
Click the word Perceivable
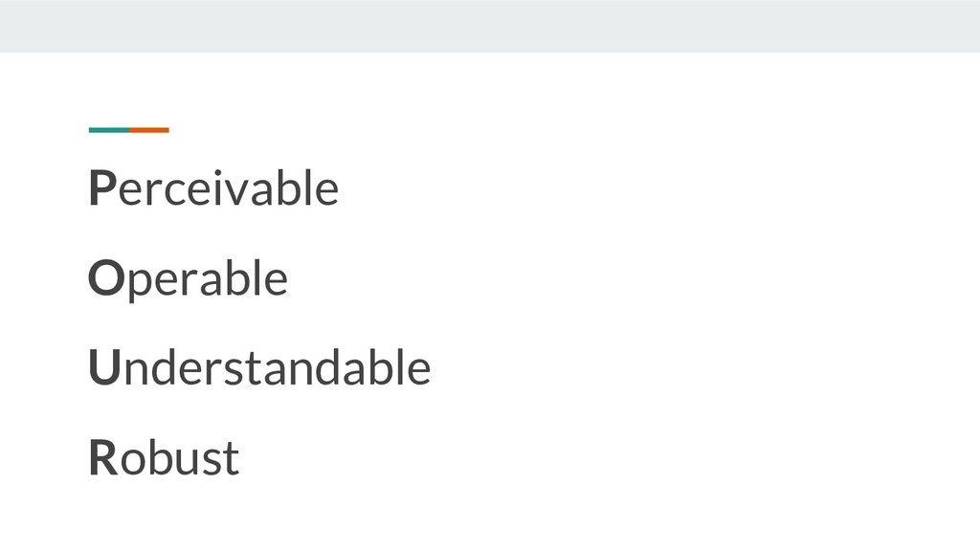click(x=213, y=188)
